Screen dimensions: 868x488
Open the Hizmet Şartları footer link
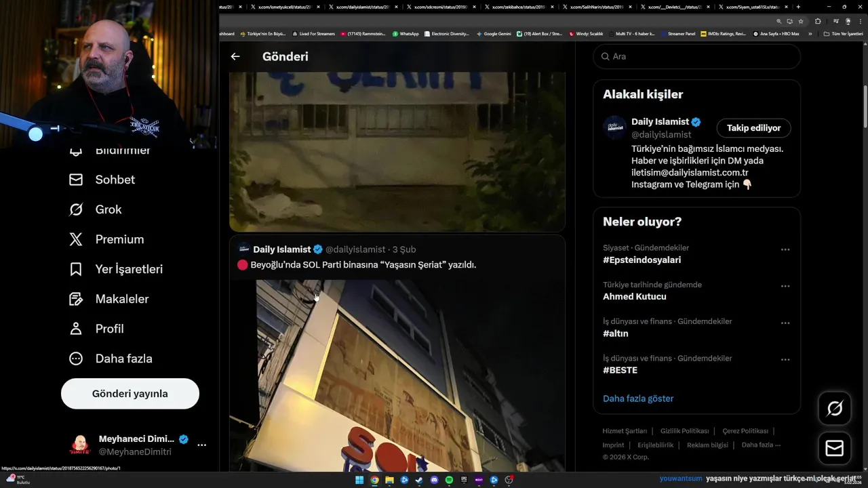(625, 431)
